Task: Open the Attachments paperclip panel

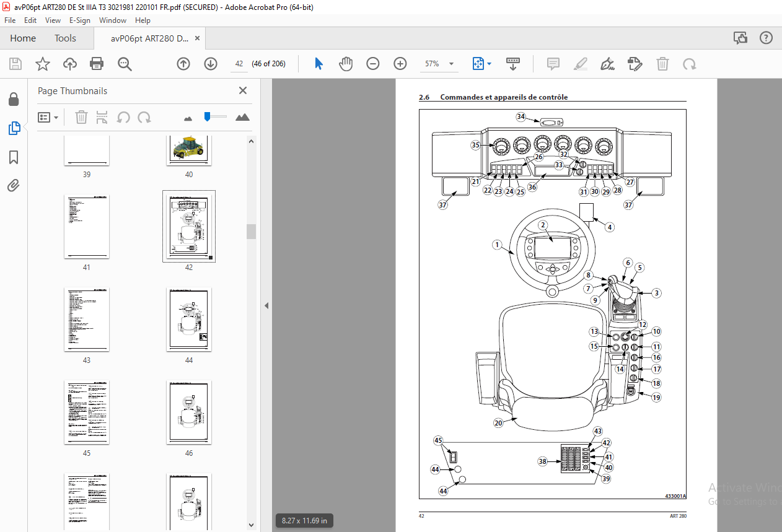Action: 14,185
